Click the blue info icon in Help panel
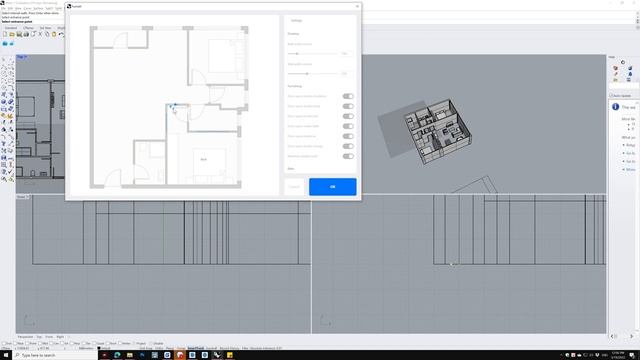 click(x=616, y=107)
